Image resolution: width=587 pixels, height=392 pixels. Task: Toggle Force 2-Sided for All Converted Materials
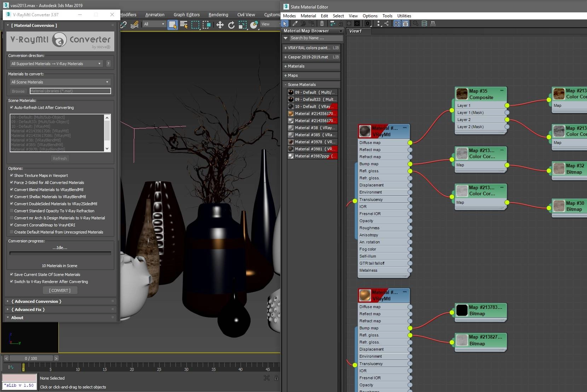[x=12, y=182]
